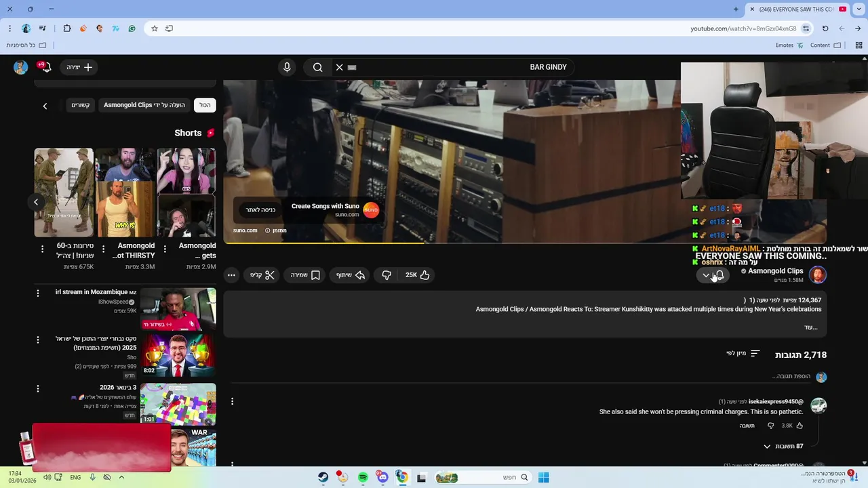Open 'irl stream in Mozambique' video

[x=178, y=309]
